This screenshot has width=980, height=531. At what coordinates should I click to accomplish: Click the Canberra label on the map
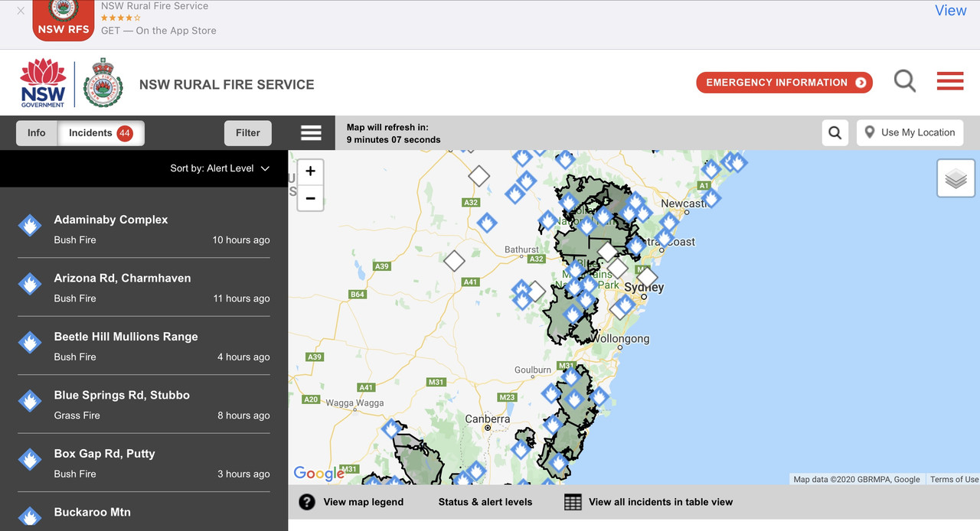[x=488, y=419]
